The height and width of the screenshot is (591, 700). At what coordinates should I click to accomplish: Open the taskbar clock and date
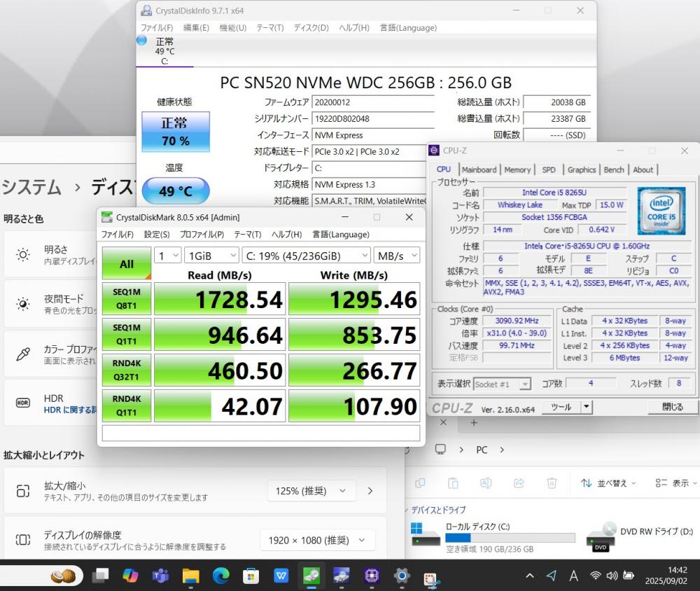coord(666,576)
